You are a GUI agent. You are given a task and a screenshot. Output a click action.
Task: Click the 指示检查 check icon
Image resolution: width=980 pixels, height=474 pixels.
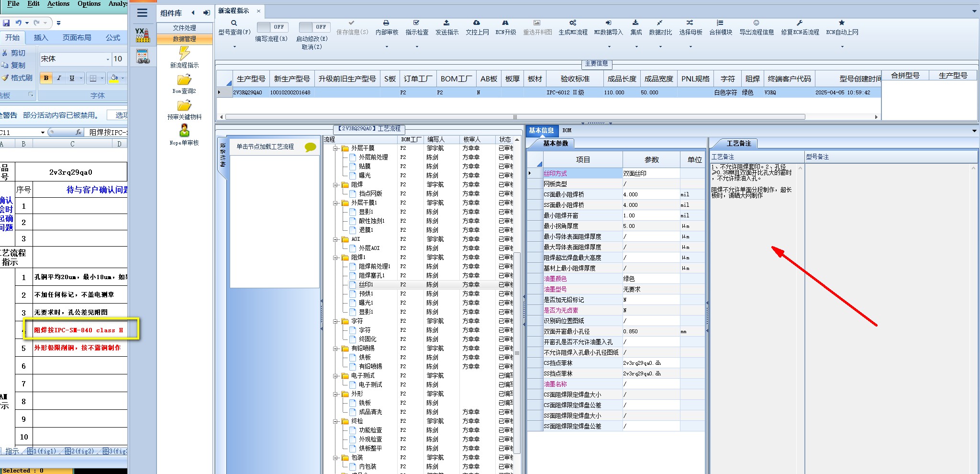416,23
